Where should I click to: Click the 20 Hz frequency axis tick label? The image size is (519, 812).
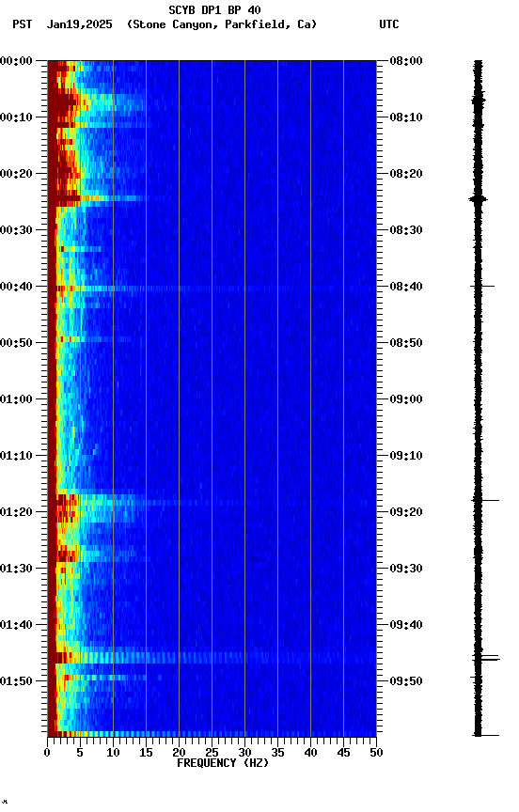(179, 753)
